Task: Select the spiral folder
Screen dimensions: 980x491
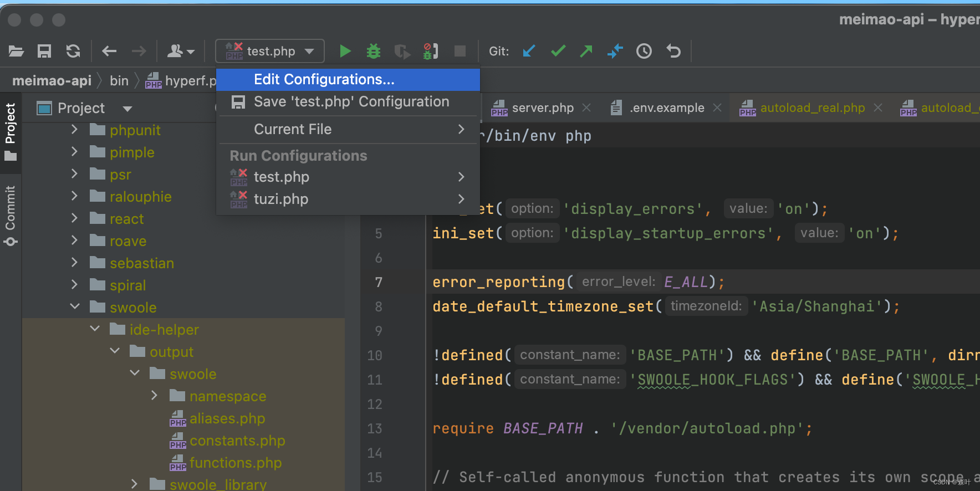Action: (128, 285)
